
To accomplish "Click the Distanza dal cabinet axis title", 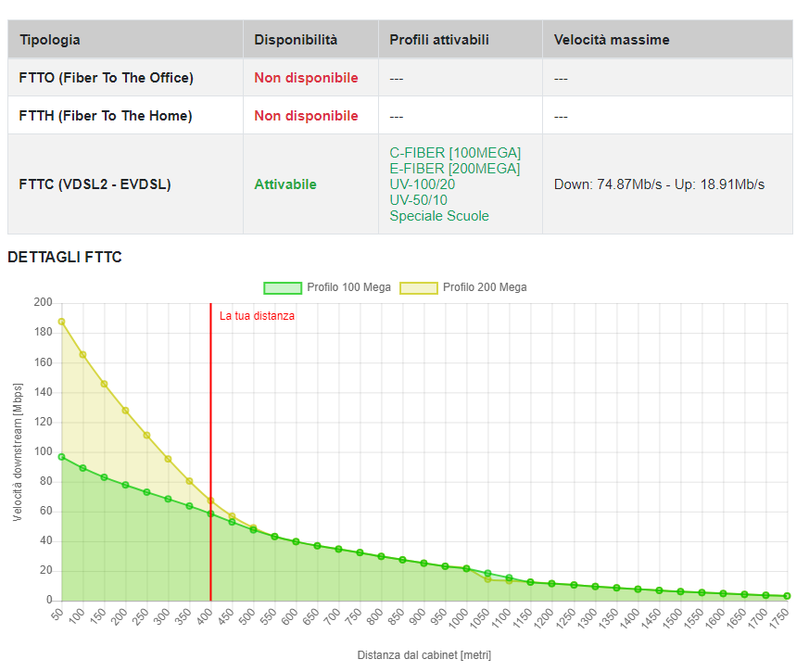I will pos(424,655).
